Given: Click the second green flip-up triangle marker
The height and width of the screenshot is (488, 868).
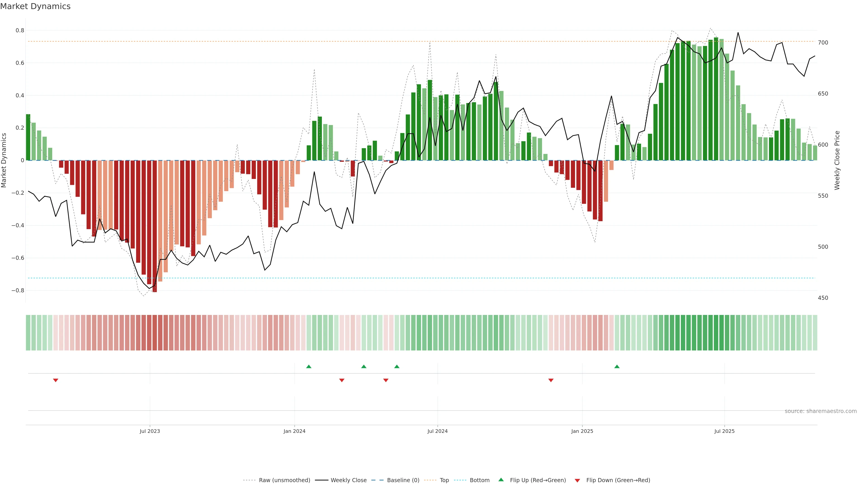Looking at the screenshot, I should [363, 366].
